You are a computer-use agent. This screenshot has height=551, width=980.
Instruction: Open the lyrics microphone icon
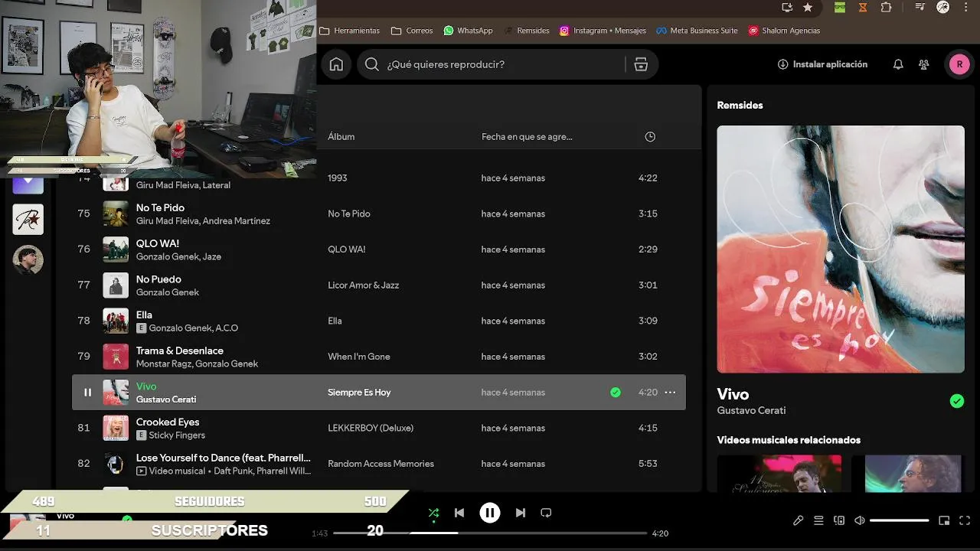pyautogui.click(x=798, y=520)
